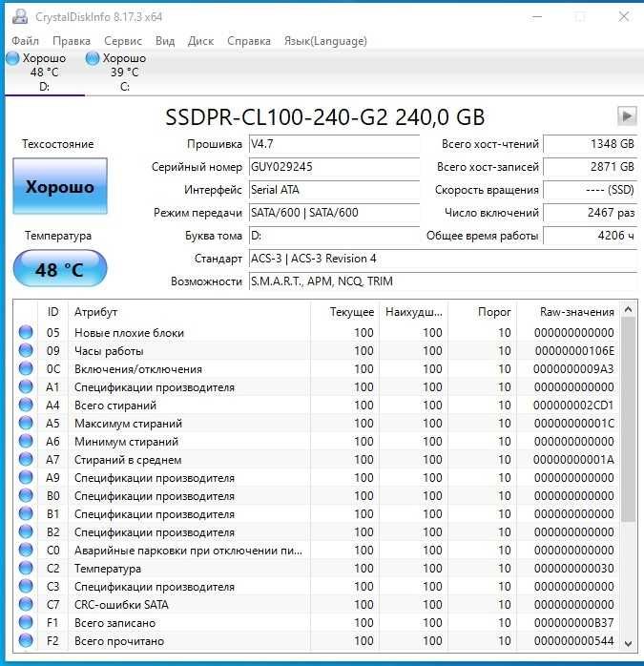Click status icon of row A7
This screenshot has height=666, width=644.
click(x=26, y=459)
